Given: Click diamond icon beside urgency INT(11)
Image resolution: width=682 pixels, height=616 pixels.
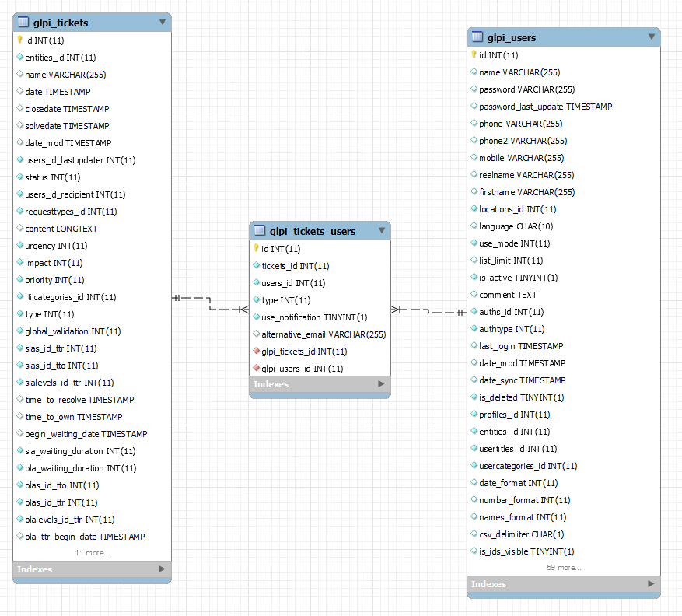Looking at the screenshot, I should click(20, 245).
